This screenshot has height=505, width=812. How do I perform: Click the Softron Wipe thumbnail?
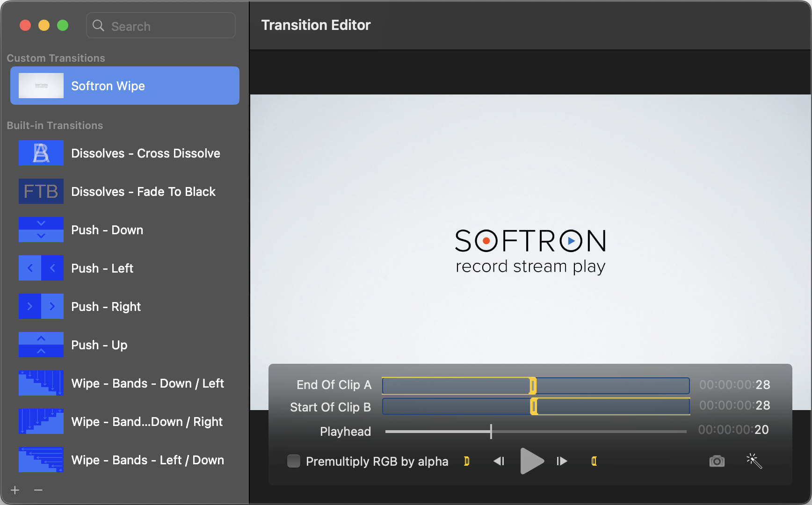(41, 86)
